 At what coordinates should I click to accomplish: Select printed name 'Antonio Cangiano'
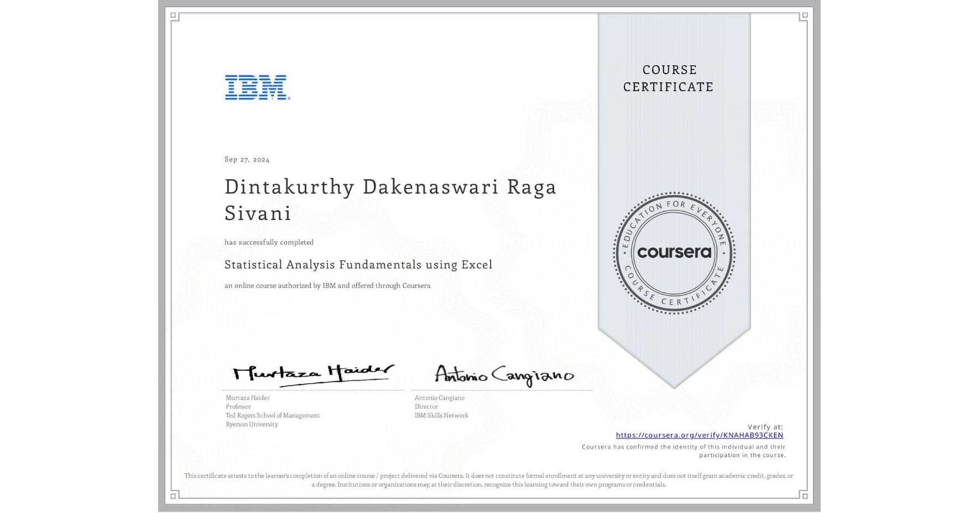440,398
